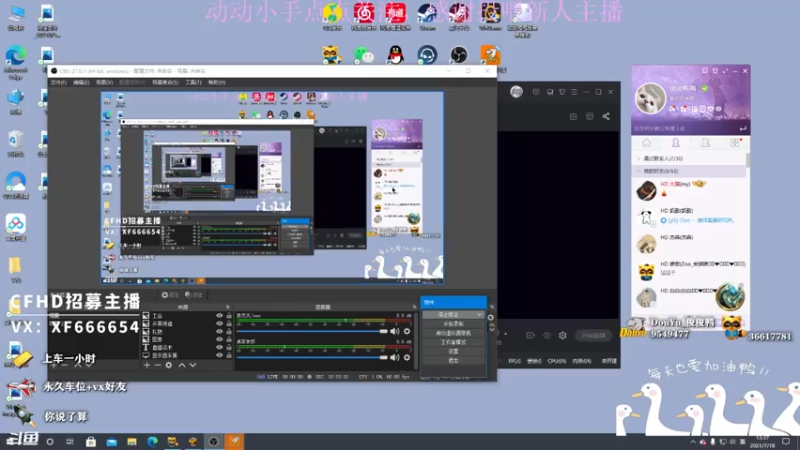The image size is (800, 450).
Task: Open File Explorer from taskbar
Action: pyautogui.click(x=132, y=441)
